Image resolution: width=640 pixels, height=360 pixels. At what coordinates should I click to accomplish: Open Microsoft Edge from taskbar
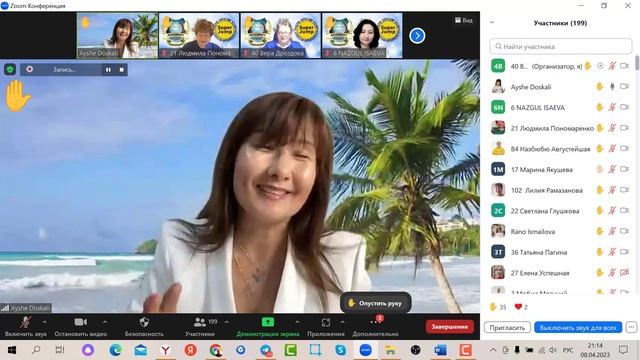click(x=116, y=350)
